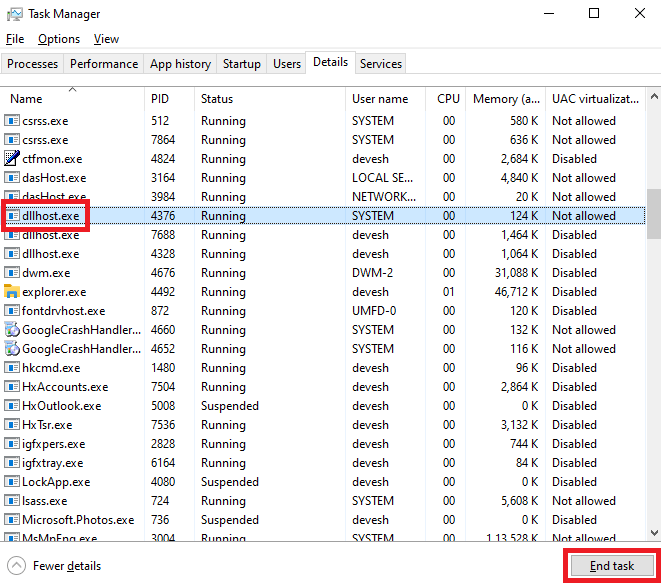Sort by the PID column header
The image size is (661, 588).
[x=169, y=99]
